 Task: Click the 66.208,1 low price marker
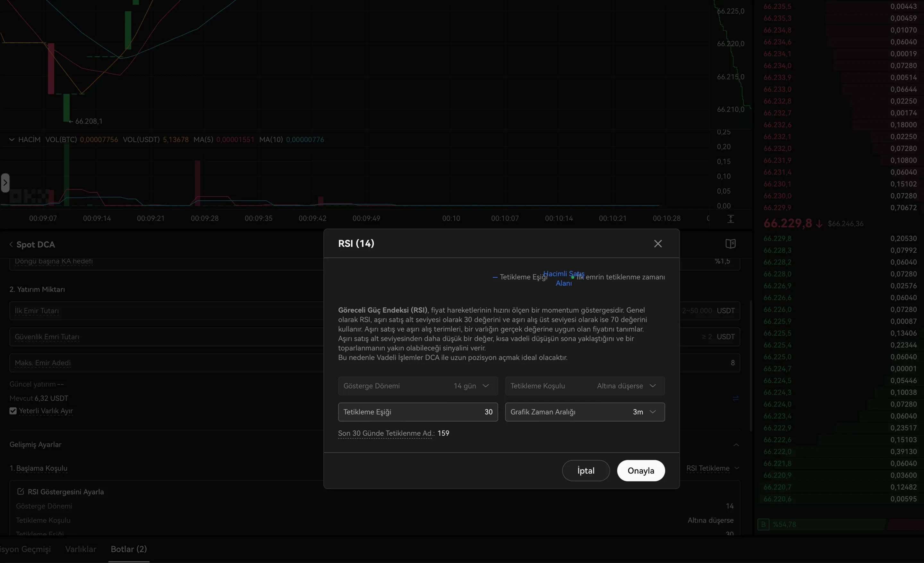point(89,121)
